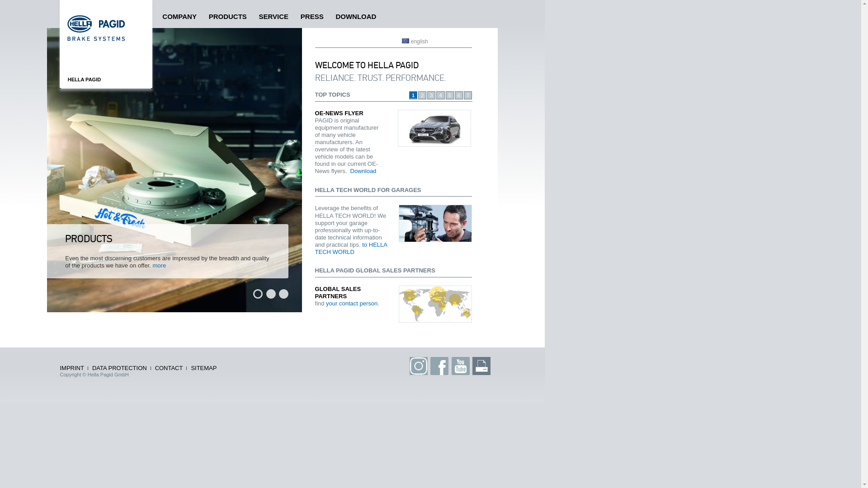This screenshot has width=868, height=488.
Task: Open the COMPANY menu
Action: pyautogui.click(x=179, y=17)
